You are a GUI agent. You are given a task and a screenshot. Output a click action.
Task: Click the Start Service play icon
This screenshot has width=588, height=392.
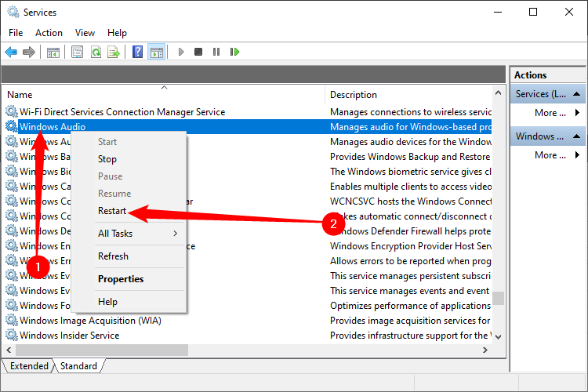(181, 52)
